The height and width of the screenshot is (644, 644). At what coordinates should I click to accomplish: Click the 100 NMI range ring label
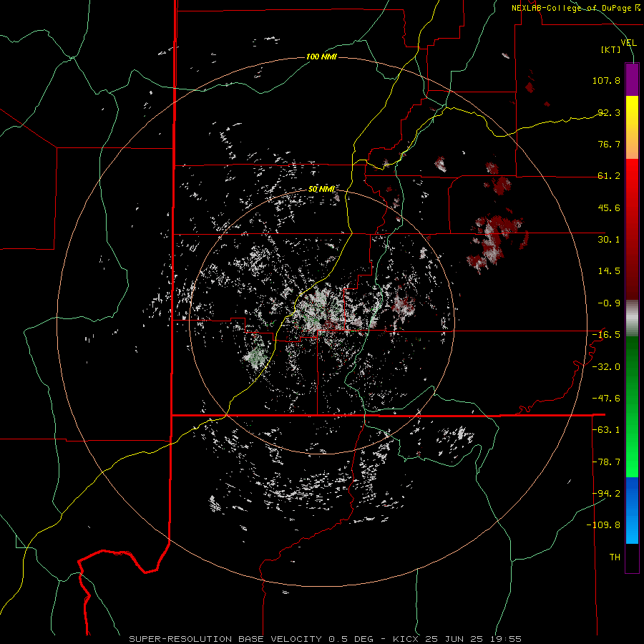coord(321,57)
